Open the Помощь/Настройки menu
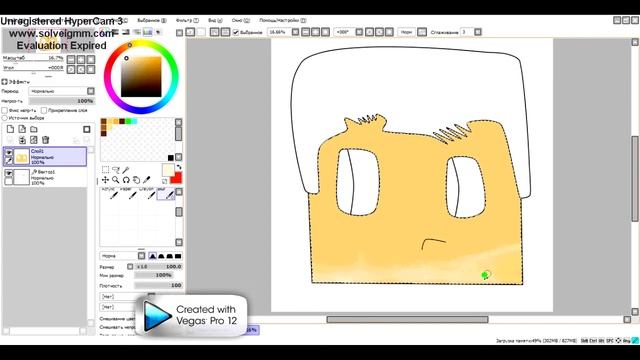This screenshot has width=640, height=360. 282,20
